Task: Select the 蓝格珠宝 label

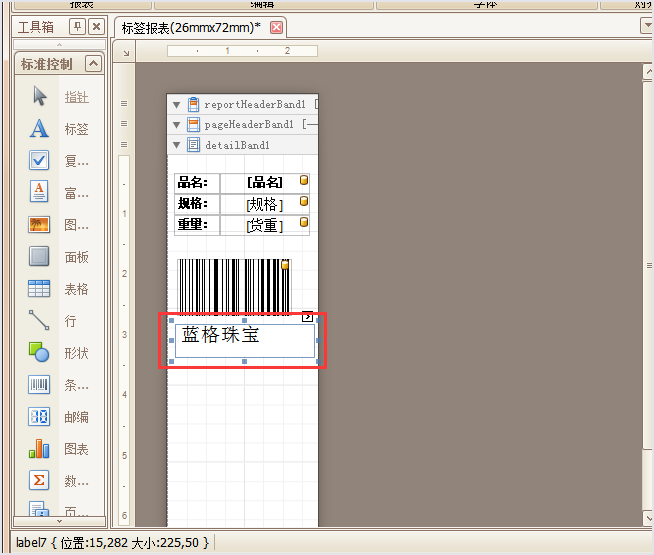Action: 245,341
